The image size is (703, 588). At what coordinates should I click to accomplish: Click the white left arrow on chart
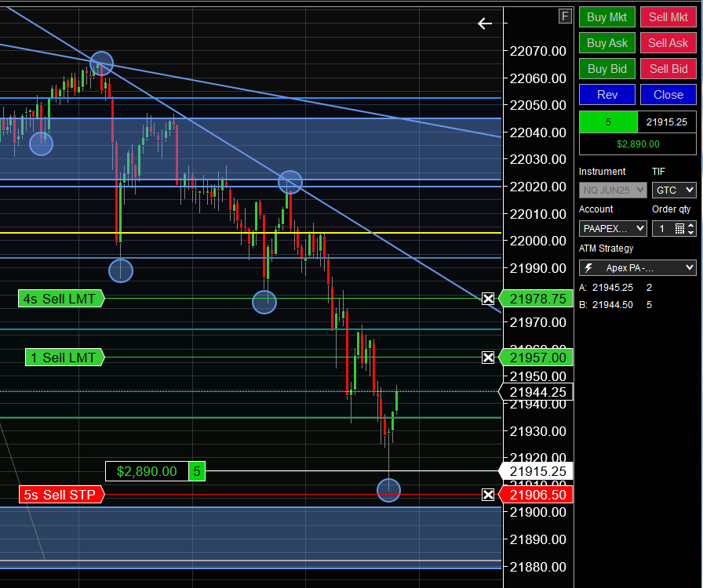pyautogui.click(x=485, y=24)
